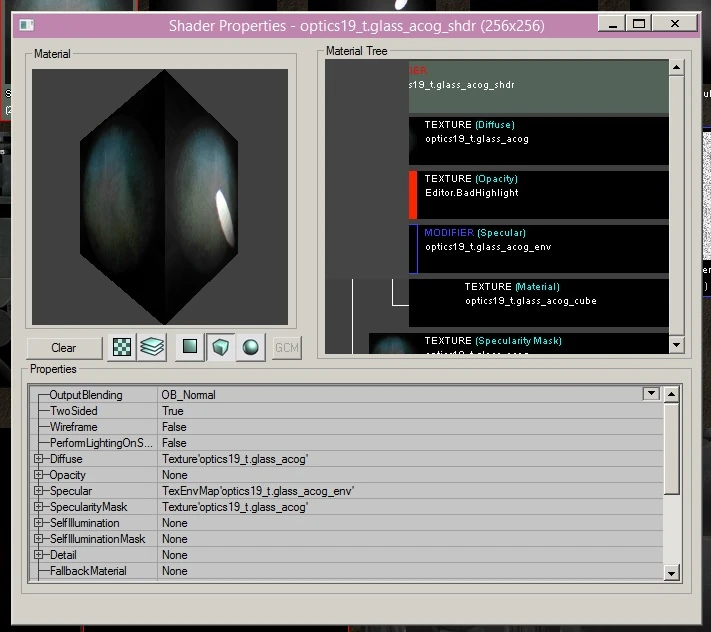Expand the Opacity property
Screen dimensions: 711x632
[39, 475]
